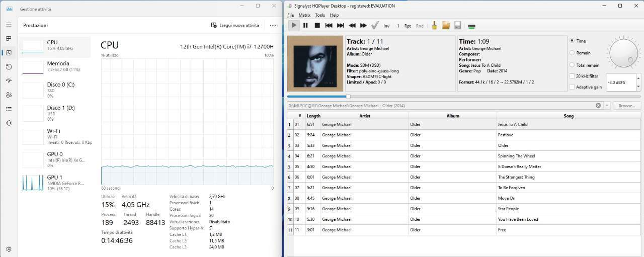Enable the Adaptive gain checkbox

[572, 87]
